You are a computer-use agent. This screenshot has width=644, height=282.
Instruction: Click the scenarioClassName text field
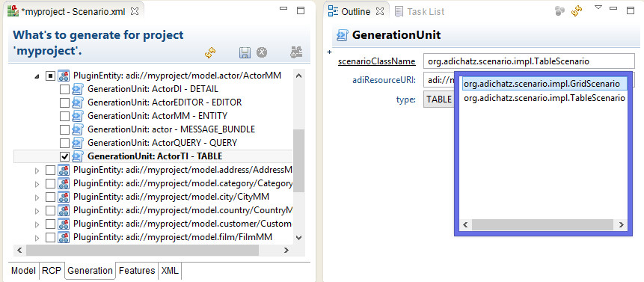[529, 61]
